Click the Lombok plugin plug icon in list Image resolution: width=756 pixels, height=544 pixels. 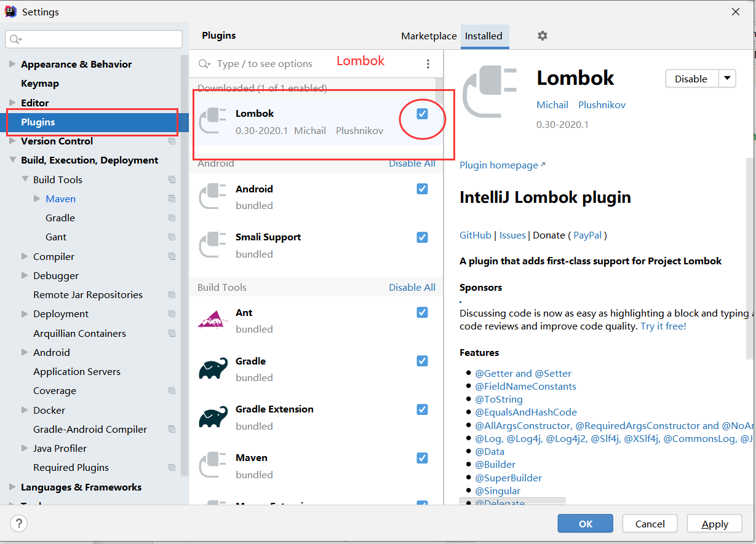pyautogui.click(x=213, y=120)
